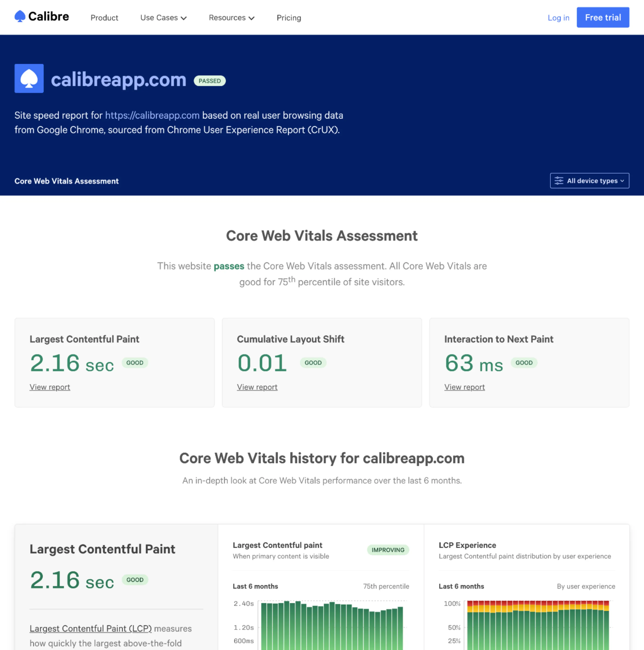Open the Pricing page
The height and width of the screenshot is (650, 644).
click(x=289, y=17)
